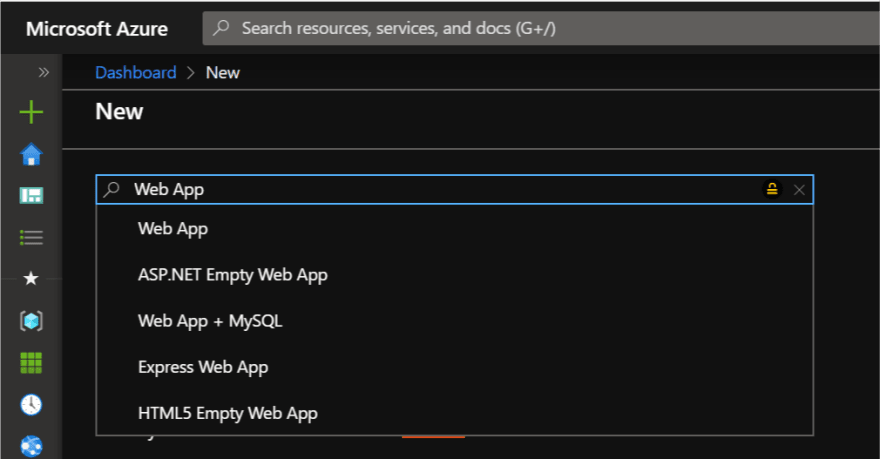
Task: Click the green Create a resource plus icon
Action: [31, 112]
